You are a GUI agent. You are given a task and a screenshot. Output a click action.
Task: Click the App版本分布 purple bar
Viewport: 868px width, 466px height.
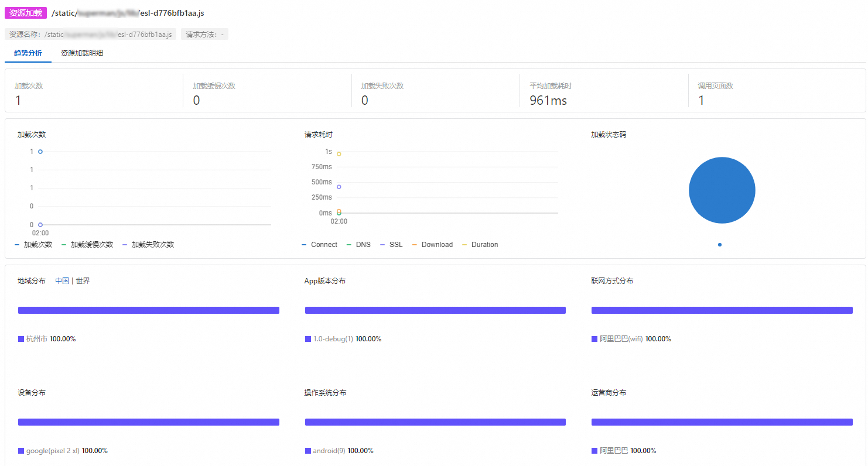click(435, 310)
